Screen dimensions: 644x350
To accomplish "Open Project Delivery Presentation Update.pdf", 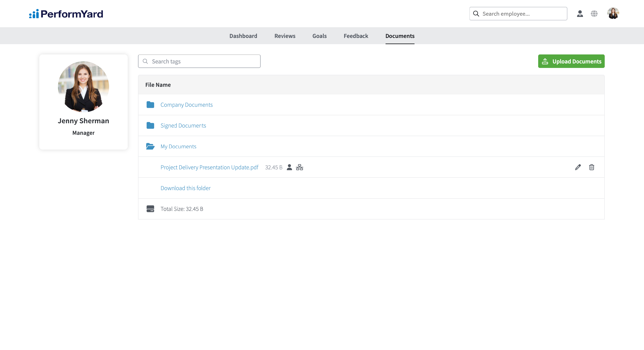I will click(209, 167).
